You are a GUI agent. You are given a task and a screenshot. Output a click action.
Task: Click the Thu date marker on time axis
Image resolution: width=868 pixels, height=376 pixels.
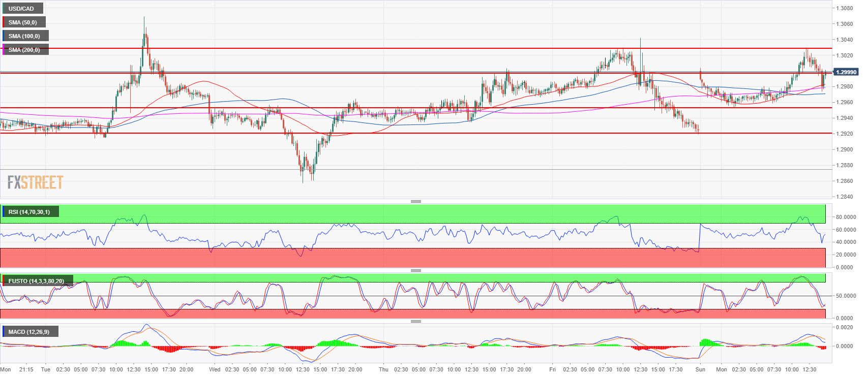pyautogui.click(x=383, y=369)
